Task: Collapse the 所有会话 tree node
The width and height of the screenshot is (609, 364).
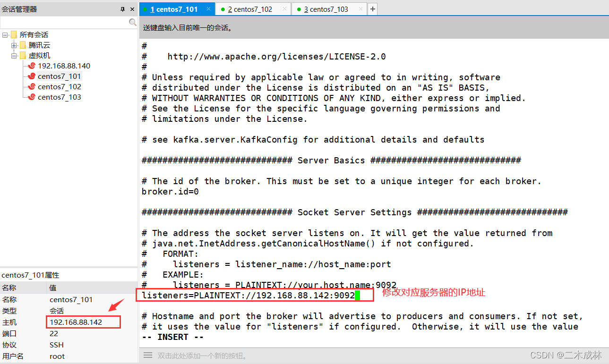Action: (5, 35)
